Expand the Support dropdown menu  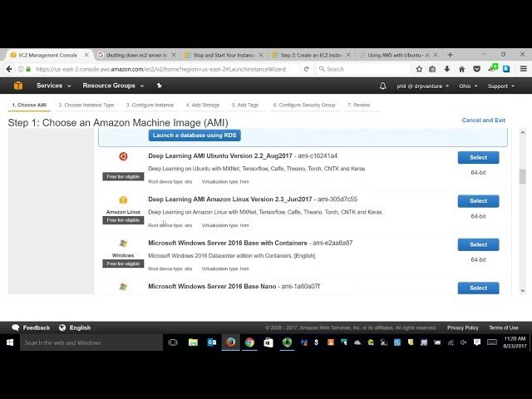pos(501,86)
